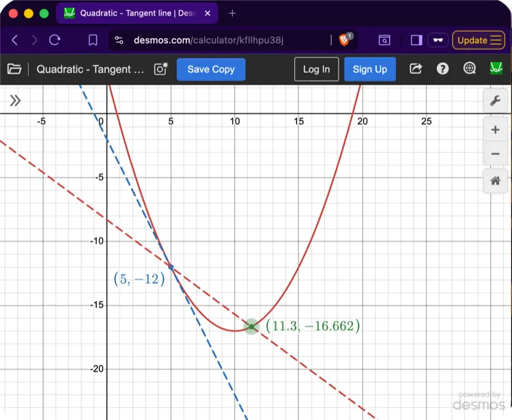Open the reader glasses icon
This screenshot has height=420, width=512.
coord(438,40)
